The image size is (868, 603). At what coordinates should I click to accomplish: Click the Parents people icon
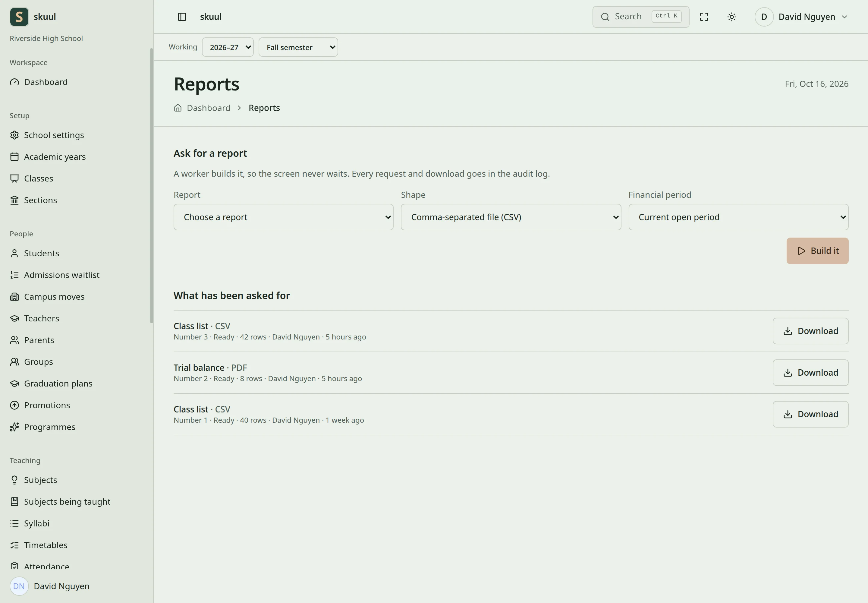14,340
